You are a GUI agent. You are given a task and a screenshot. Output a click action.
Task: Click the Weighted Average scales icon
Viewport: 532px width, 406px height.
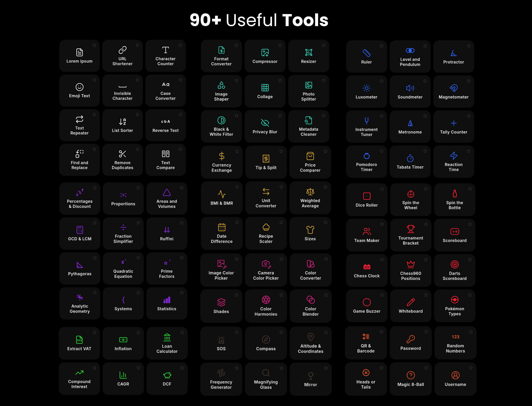pyautogui.click(x=310, y=192)
